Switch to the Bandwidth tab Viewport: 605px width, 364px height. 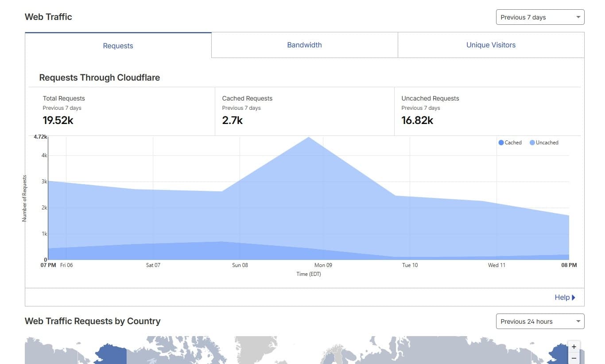click(x=304, y=45)
